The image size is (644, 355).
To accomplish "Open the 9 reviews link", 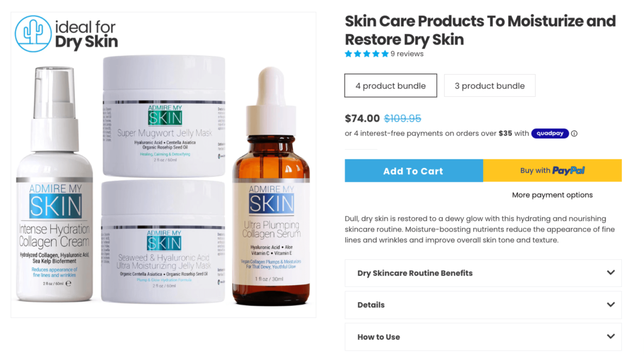I will tap(407, 54).
